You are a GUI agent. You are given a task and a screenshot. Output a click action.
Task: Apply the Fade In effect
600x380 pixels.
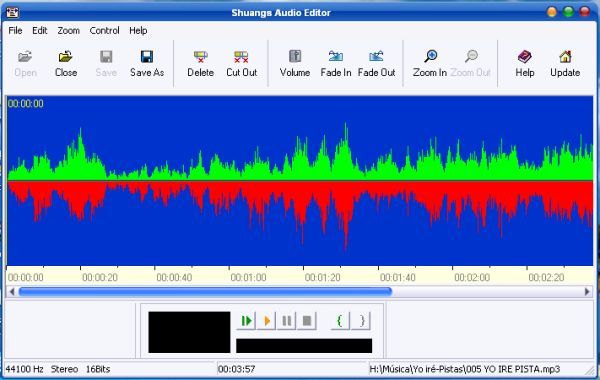click(x=336, y=64)
